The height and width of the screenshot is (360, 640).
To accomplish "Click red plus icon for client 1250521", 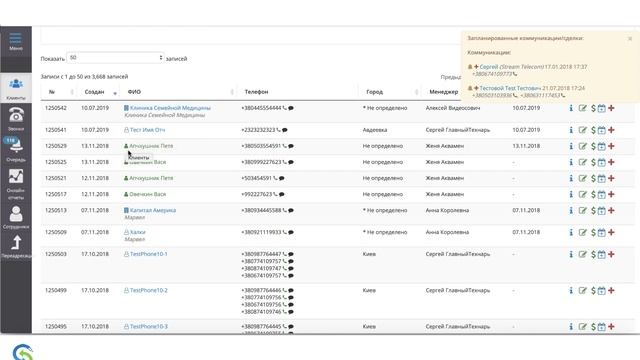I will (611, 178).
